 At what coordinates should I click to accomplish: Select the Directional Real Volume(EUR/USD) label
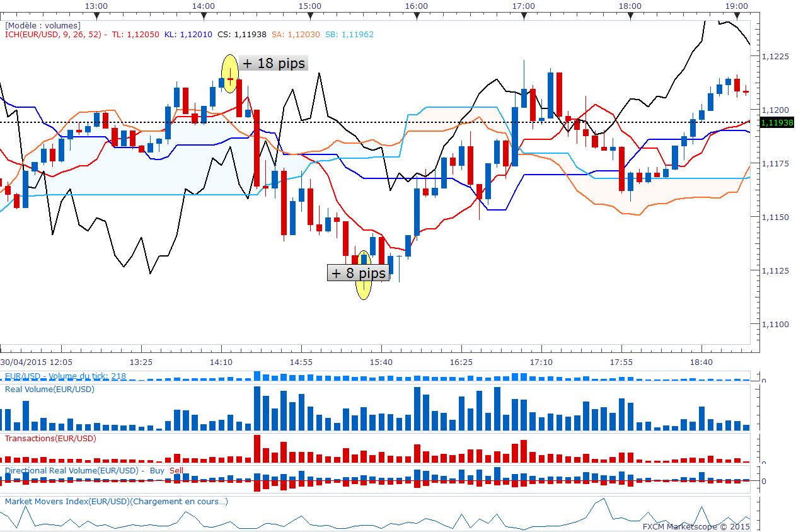[71, 471]
